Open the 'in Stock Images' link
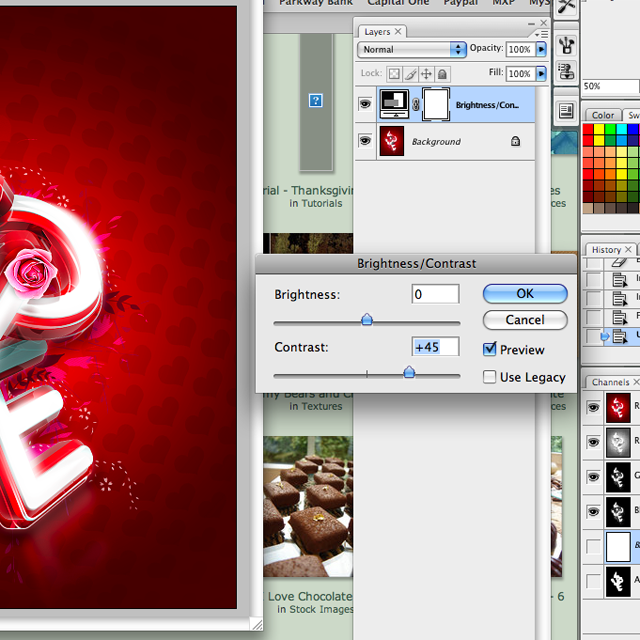This screenshot has width=640, height=640. (315, 609)
